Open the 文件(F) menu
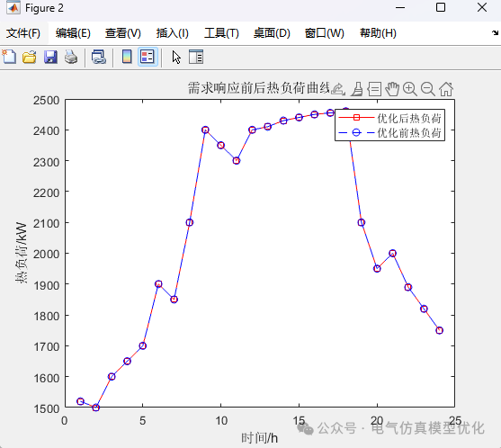 (23, 33)
